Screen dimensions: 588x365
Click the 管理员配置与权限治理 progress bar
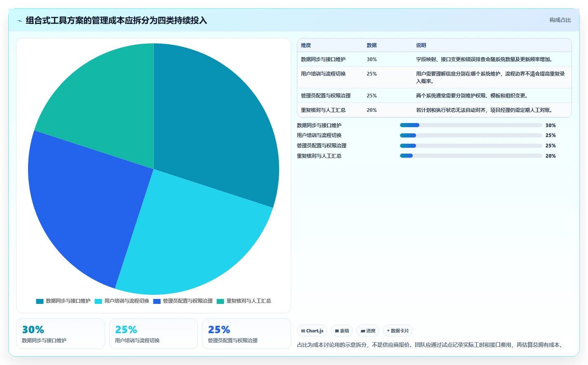[471, 146]
